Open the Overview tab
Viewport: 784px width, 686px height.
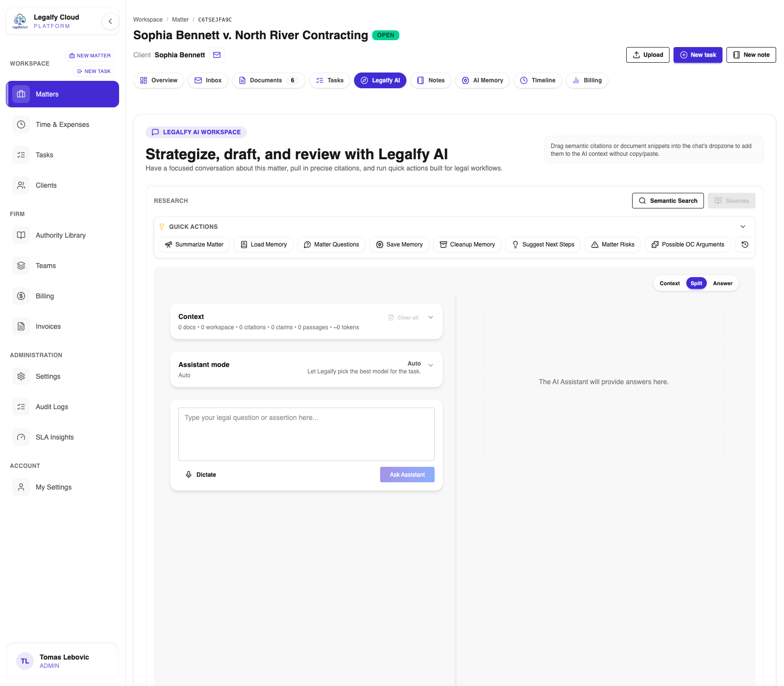pos(159,80)
